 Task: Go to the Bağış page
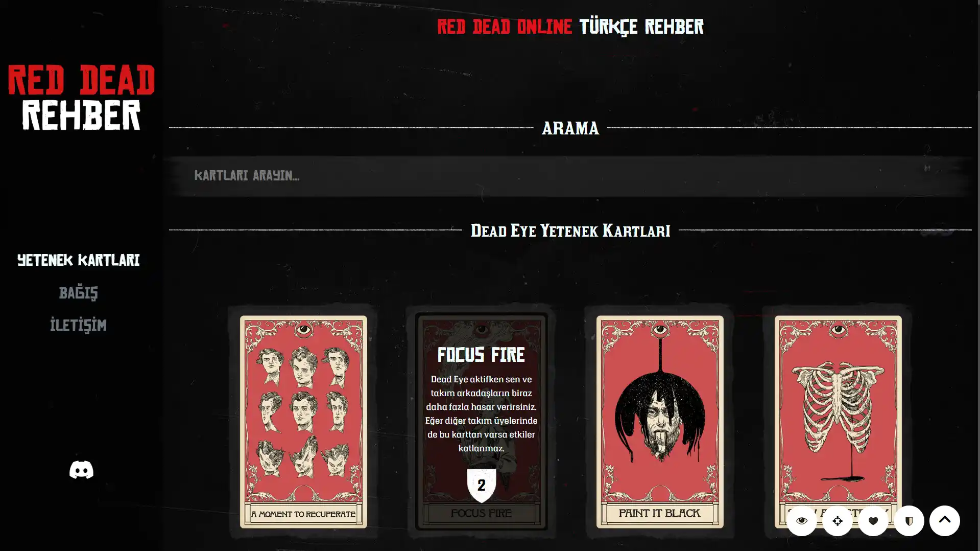click(78, 293)
